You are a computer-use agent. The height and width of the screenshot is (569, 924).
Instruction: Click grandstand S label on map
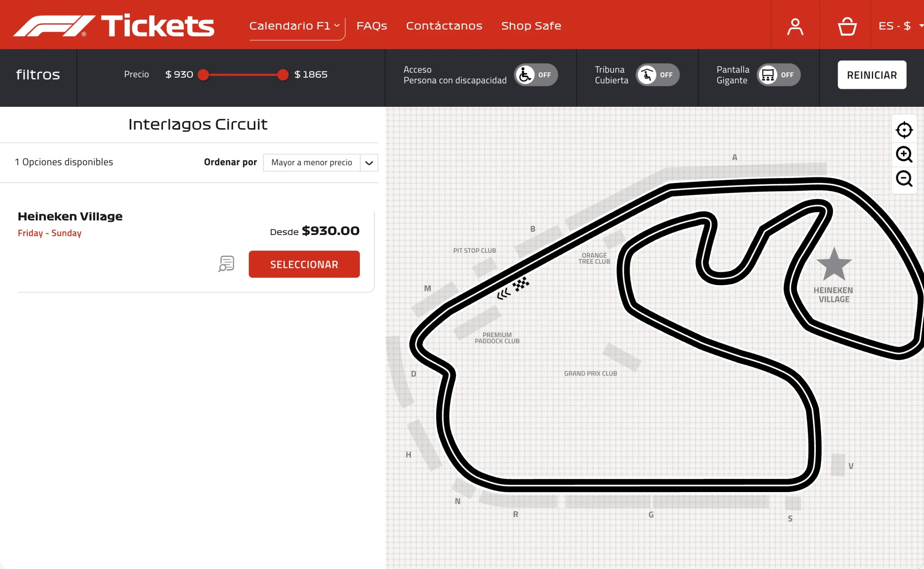click(x=790, y=519)
